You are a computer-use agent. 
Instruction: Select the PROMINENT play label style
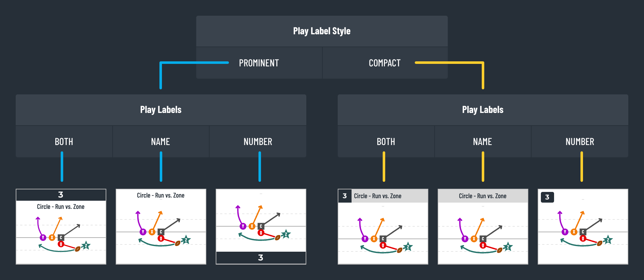click(259, 63)
